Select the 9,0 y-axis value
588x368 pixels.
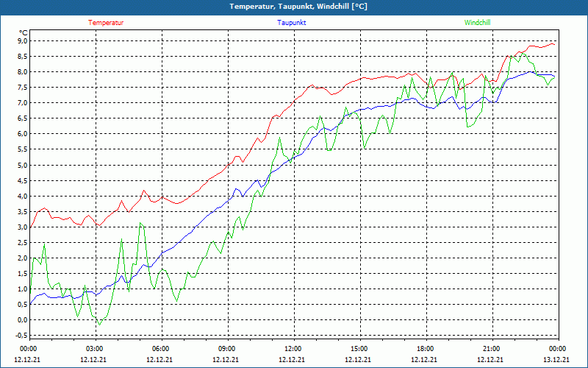(23, 41)
